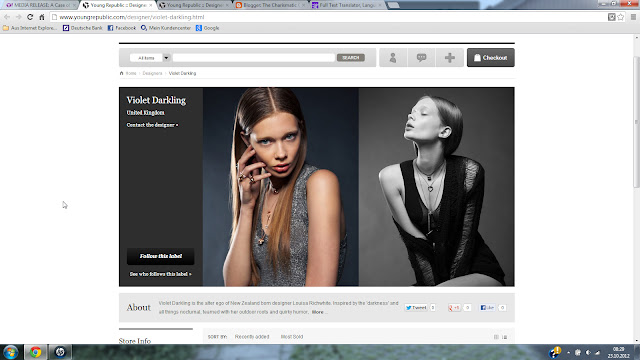Open the All Items category dropdown
Viewport: 640px width, 360px height.
click(149, 58)
